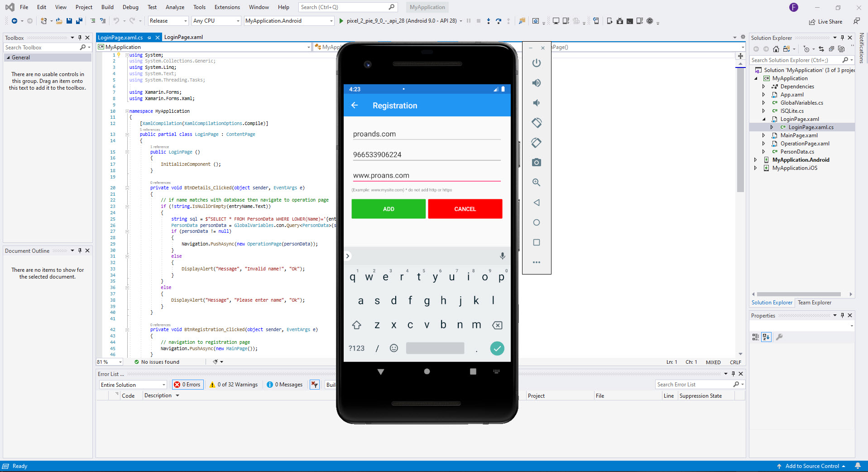Click the Send Feedback icon
This screenshot has width=868, height=472.
pyautogui.click(x=856, y=21)
